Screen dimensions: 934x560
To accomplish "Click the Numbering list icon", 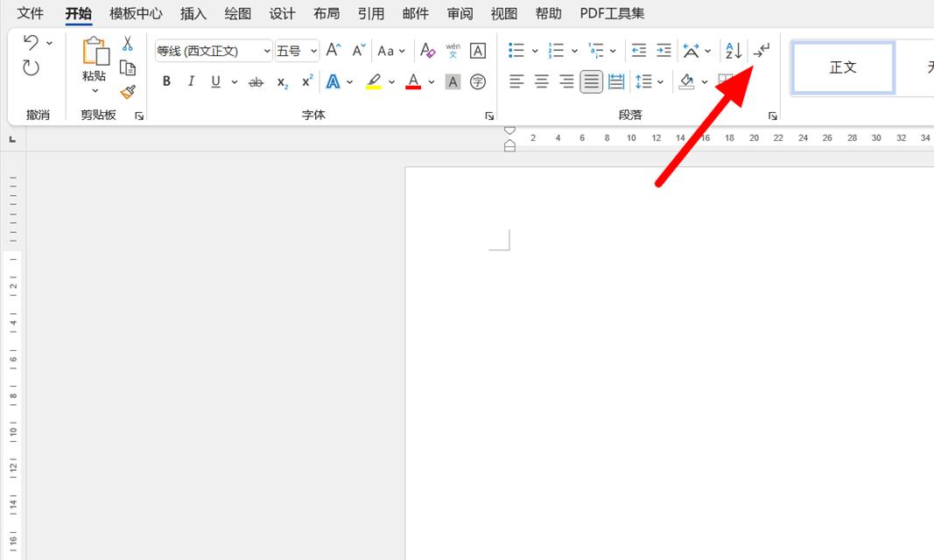I will coord(557,51).
